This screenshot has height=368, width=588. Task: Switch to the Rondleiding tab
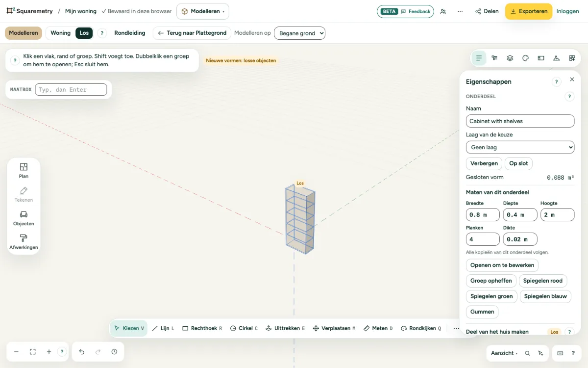[x=130, y=33]
